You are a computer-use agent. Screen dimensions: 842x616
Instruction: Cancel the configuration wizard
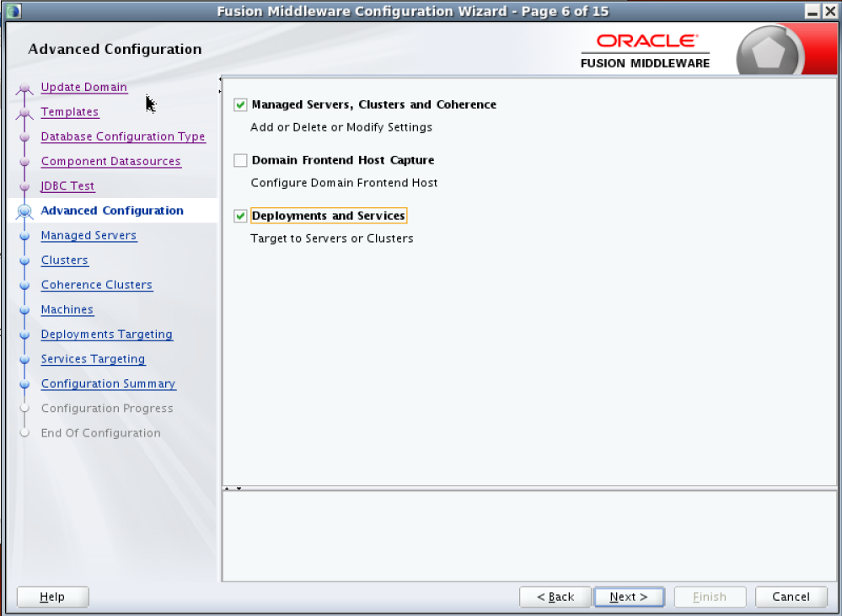click(x=791, y=597)
